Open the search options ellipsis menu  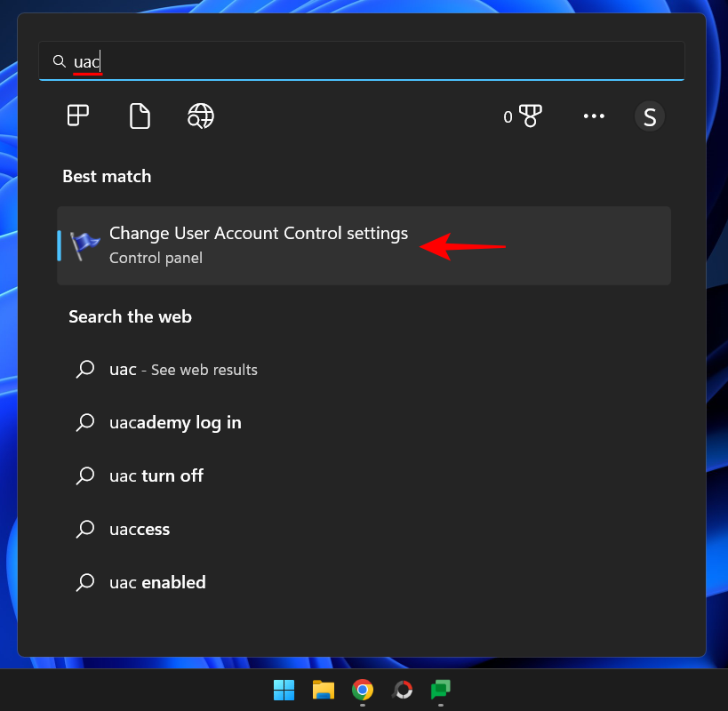(594, 116)
